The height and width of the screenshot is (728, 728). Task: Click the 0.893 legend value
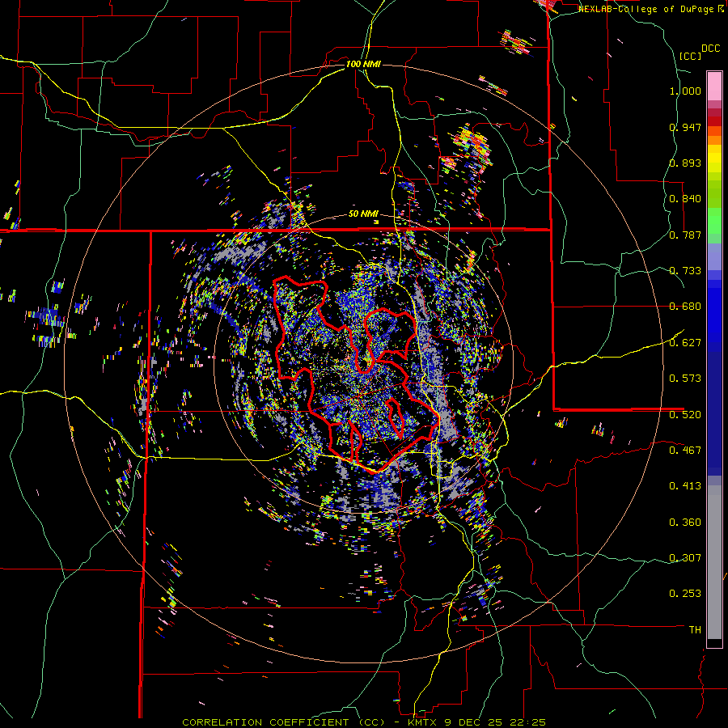[685, 163]
